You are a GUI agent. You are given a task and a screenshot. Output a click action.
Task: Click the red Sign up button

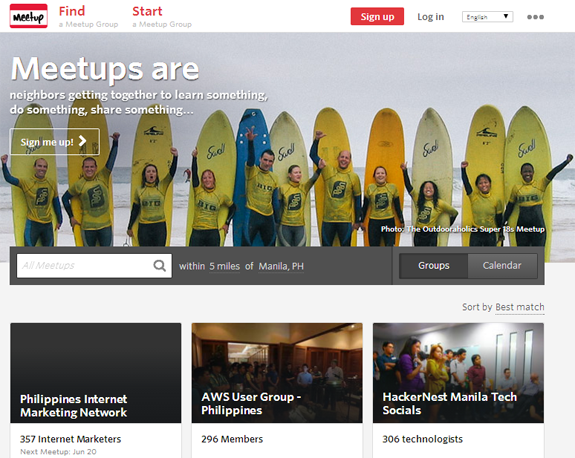click(x=377, y=17)
